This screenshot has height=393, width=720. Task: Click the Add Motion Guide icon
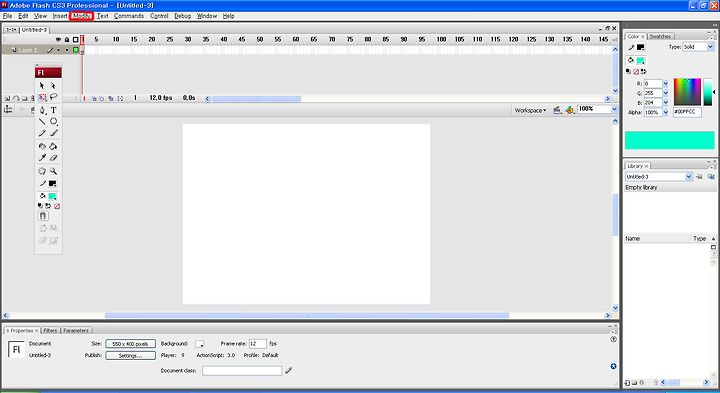coord(16,98)
